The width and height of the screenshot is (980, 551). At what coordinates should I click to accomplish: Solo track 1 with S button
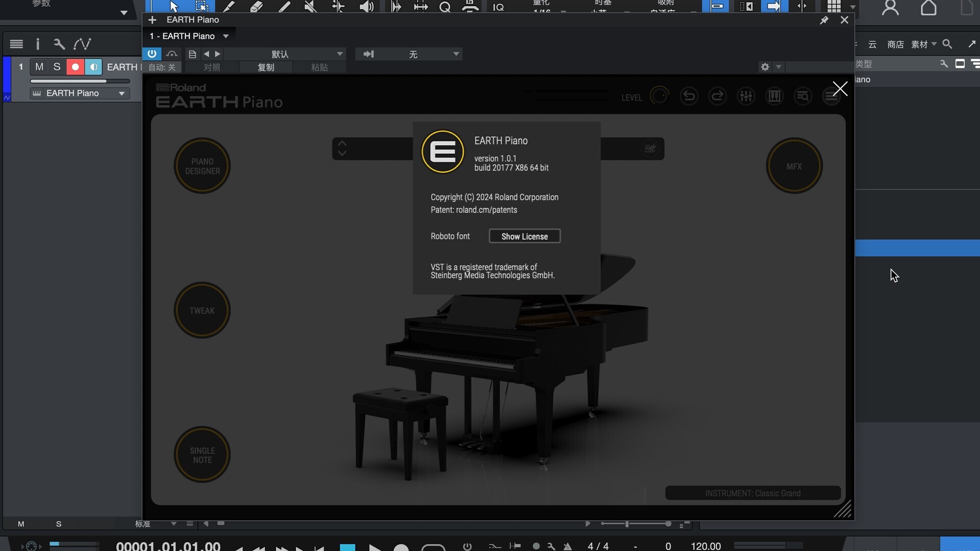57,67
